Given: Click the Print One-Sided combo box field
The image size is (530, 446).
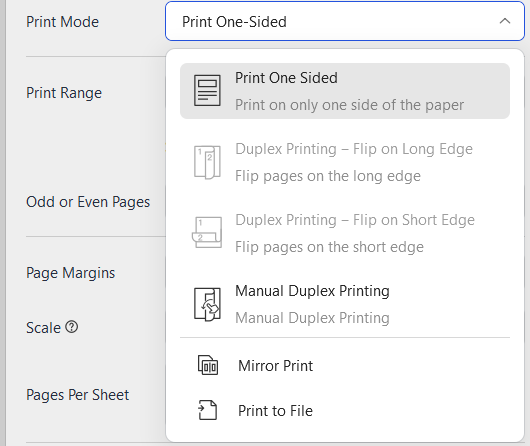Looking at the screenshot, I should point(345,21).
